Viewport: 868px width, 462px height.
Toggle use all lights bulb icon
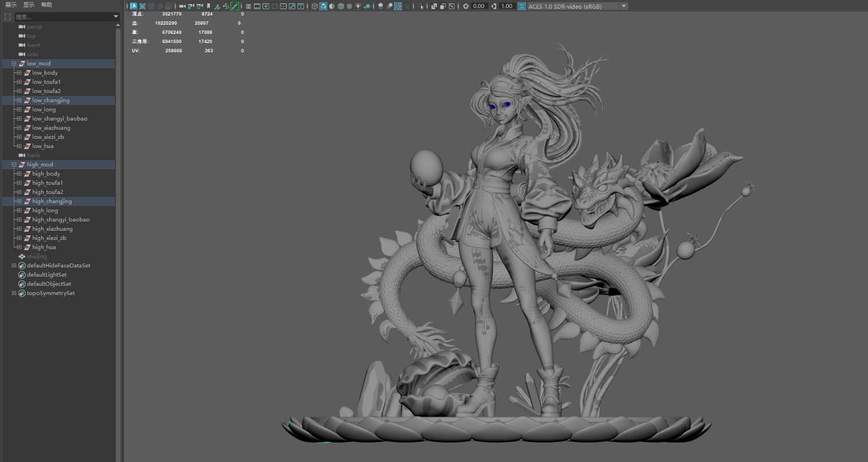(358, 6)
